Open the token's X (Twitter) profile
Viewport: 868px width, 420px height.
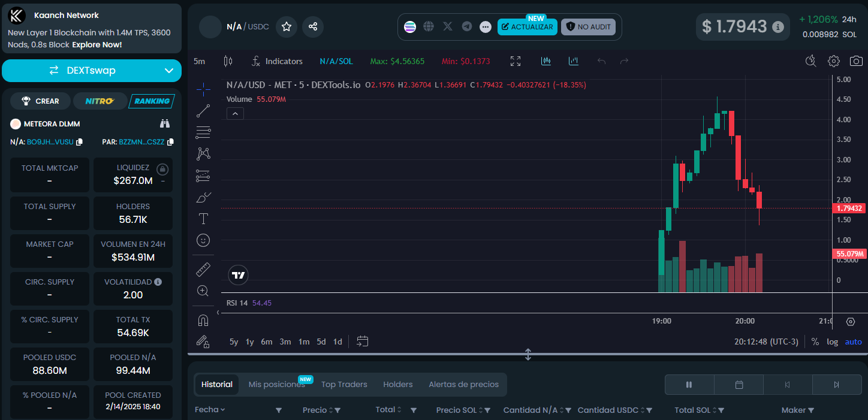pyautogui.click(x=448, y=26)
